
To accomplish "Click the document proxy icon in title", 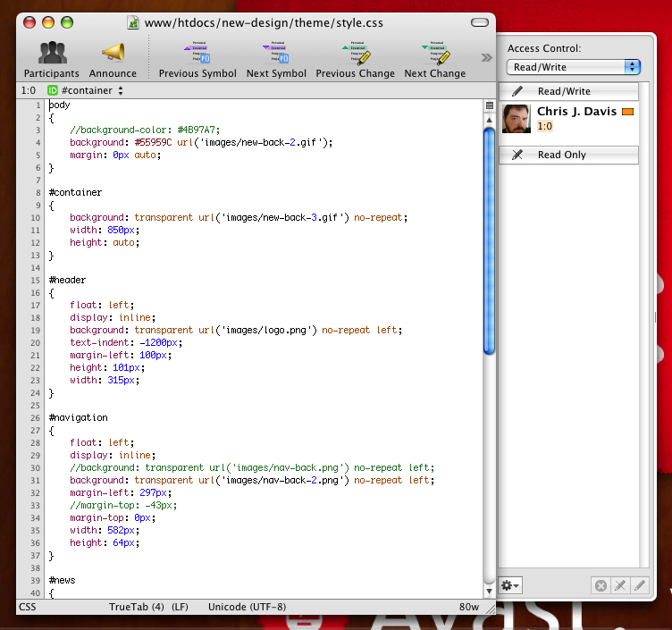I will coord(133,22).
